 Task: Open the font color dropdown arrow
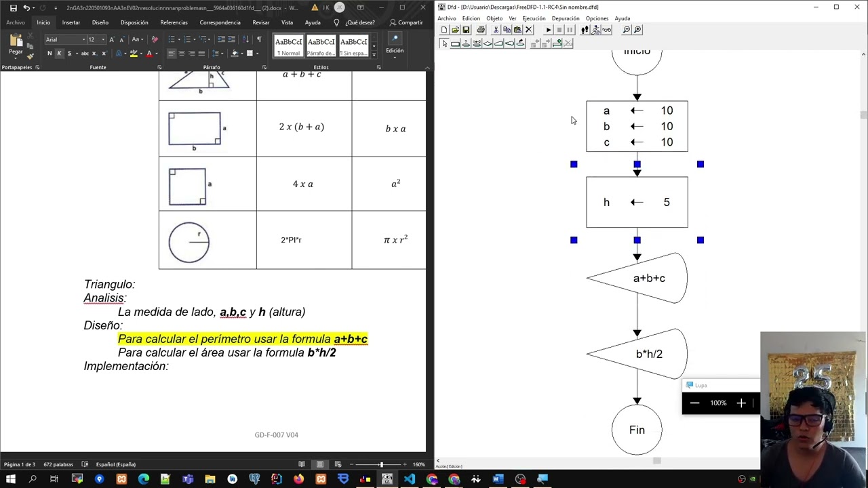(157, 54)
